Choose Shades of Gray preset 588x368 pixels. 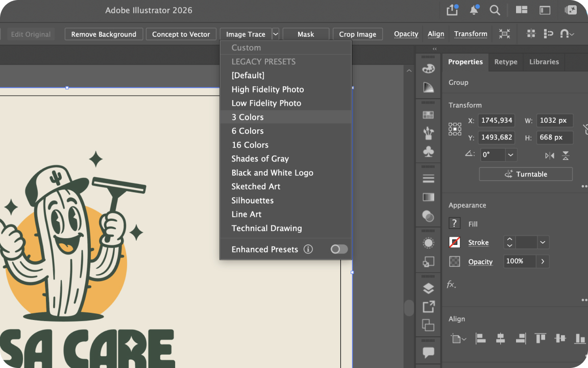286,159
